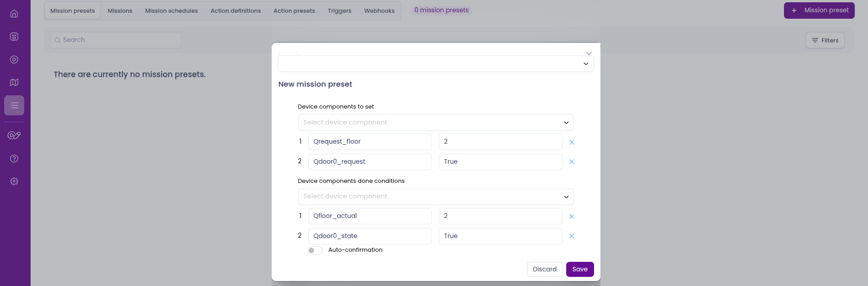Expand the done conditions device component dropdown
This screenshot has height=286, width=868.
(436, 197)
